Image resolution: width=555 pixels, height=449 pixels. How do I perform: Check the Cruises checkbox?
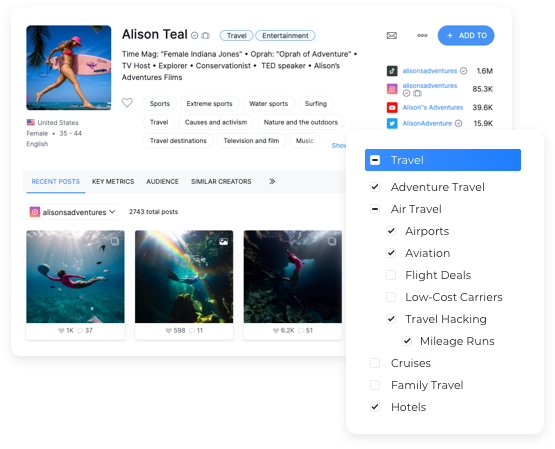coord(375,363)
